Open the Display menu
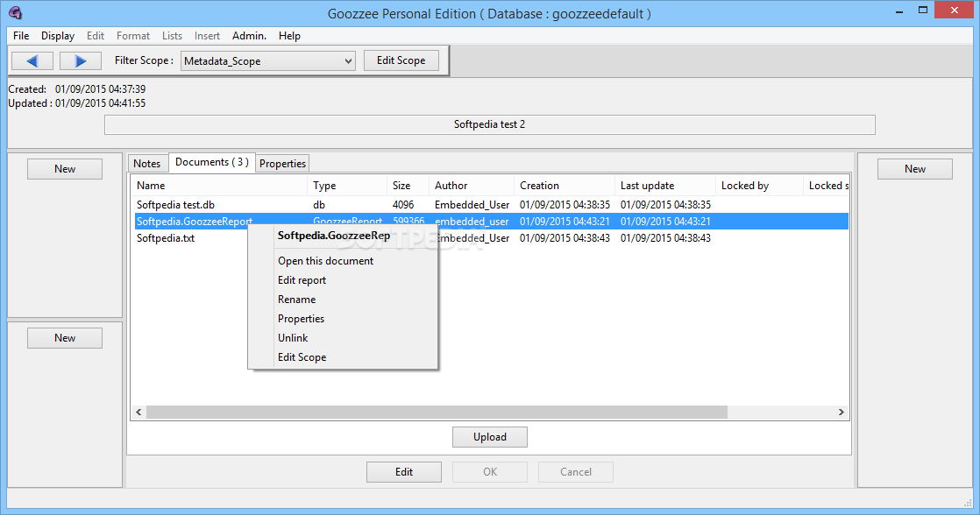The image size is (980, 515). pyautogui.click(x=58, y=36)
